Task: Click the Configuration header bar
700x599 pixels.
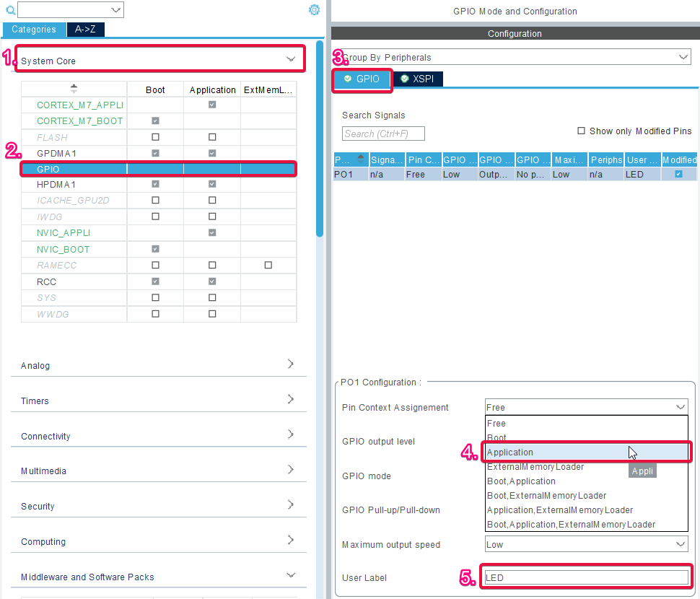Action: 515,33
